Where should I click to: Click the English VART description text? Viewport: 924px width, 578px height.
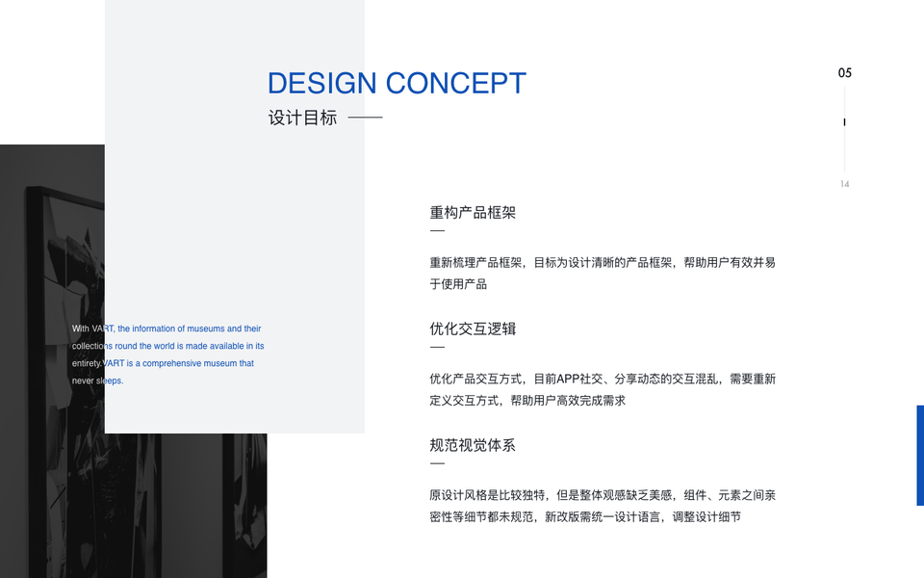click(167, 355)
